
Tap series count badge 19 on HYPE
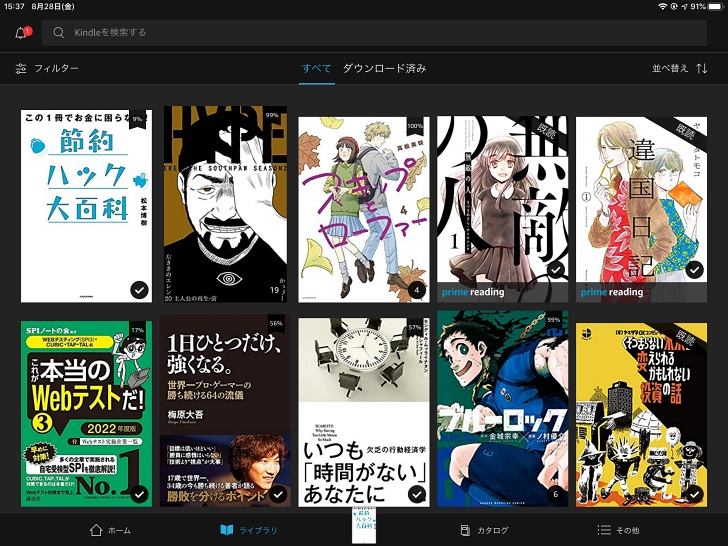coord(274,290)
